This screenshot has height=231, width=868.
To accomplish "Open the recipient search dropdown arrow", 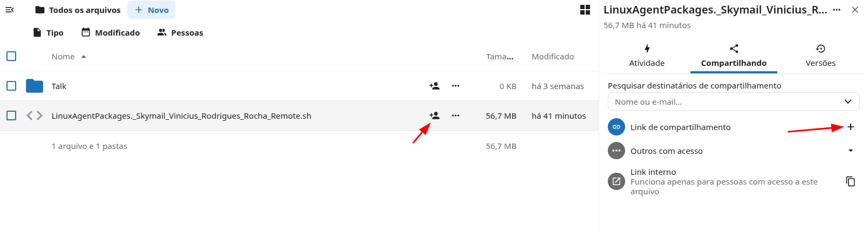I will [848, 101].
